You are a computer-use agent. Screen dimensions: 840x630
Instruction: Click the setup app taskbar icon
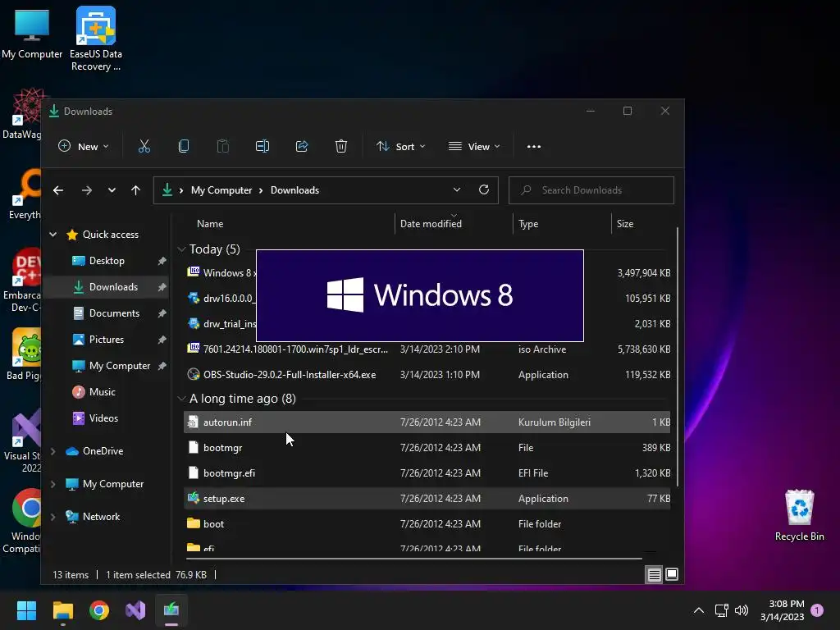(171, 610)
